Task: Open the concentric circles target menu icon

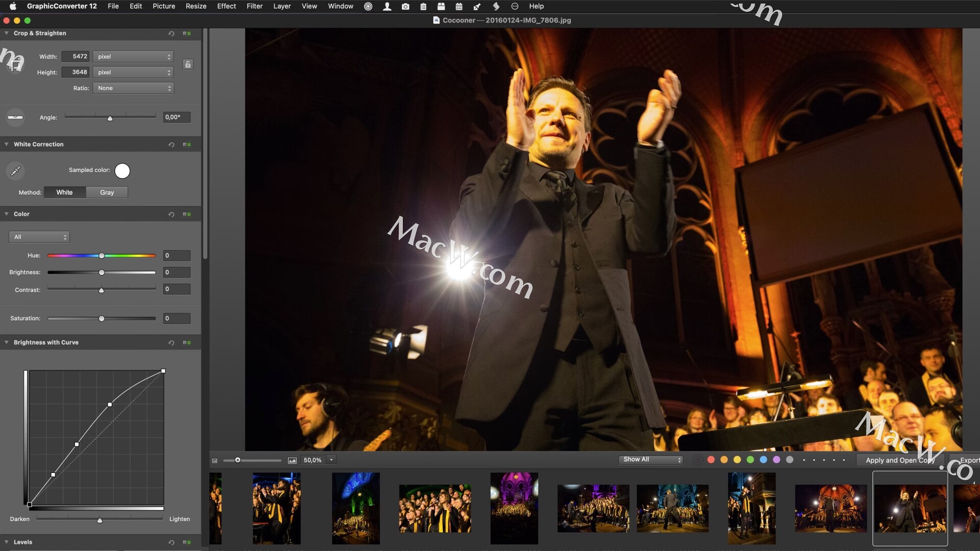Action: click(x=368, y=6)
